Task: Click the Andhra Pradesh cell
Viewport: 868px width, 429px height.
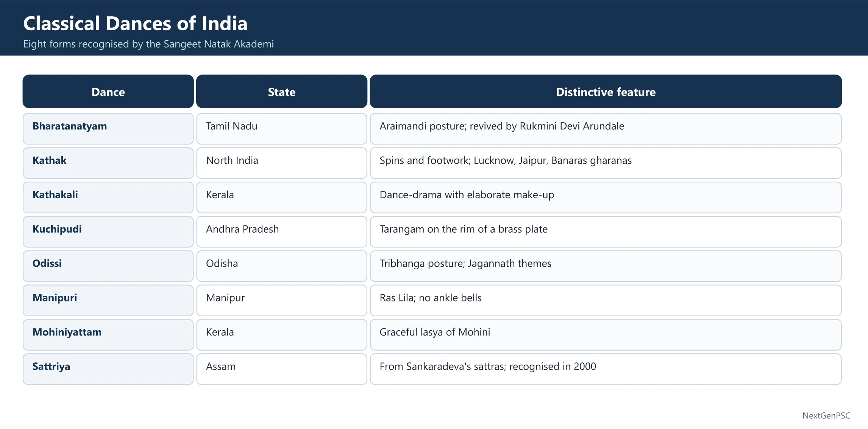Action: click(281, 232)
